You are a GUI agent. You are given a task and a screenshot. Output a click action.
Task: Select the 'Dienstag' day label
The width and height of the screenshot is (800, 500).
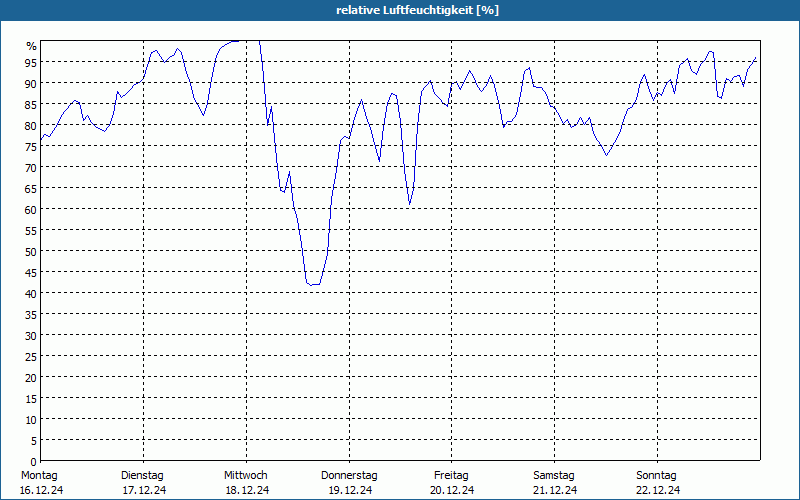[142, 475]
